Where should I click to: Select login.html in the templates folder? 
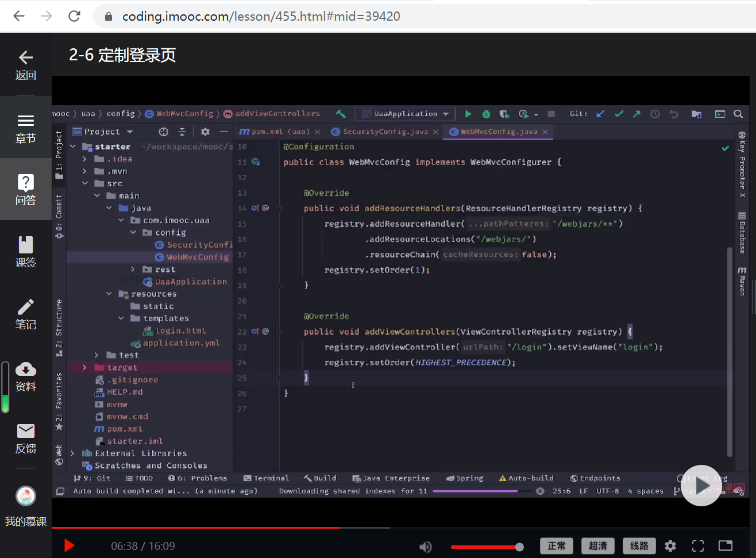[x=175, y=330]
